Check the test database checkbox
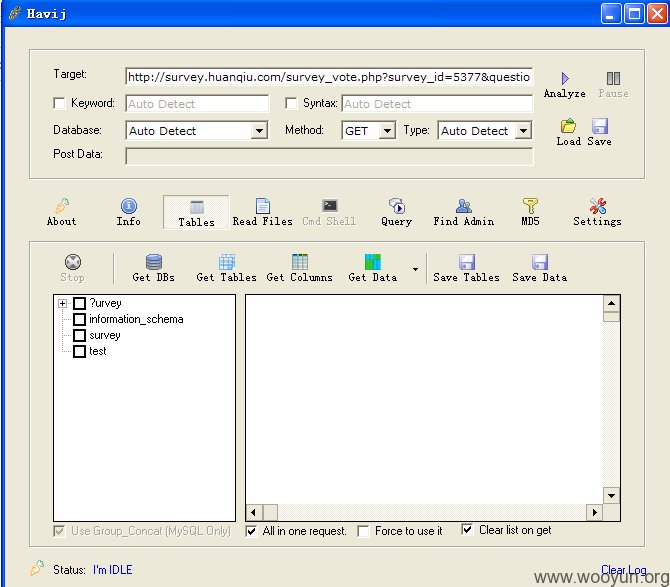670x587 pixels. click(x=79, y=351)
